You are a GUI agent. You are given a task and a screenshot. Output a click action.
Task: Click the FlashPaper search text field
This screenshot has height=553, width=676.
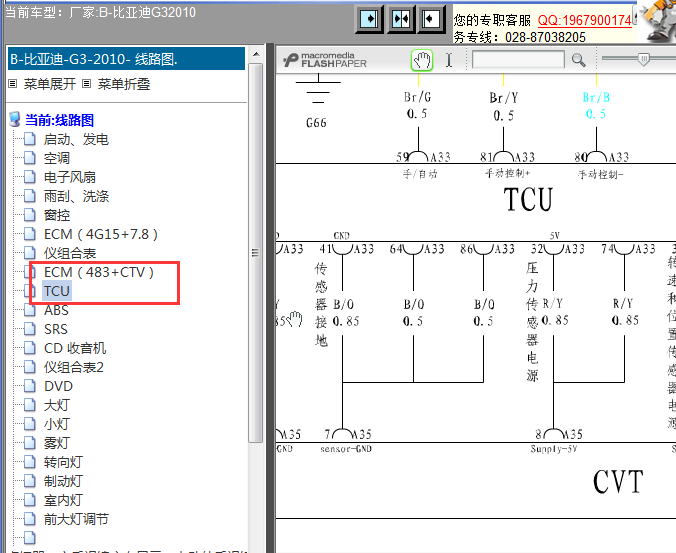pyautogui.click(x=518, y=59)
